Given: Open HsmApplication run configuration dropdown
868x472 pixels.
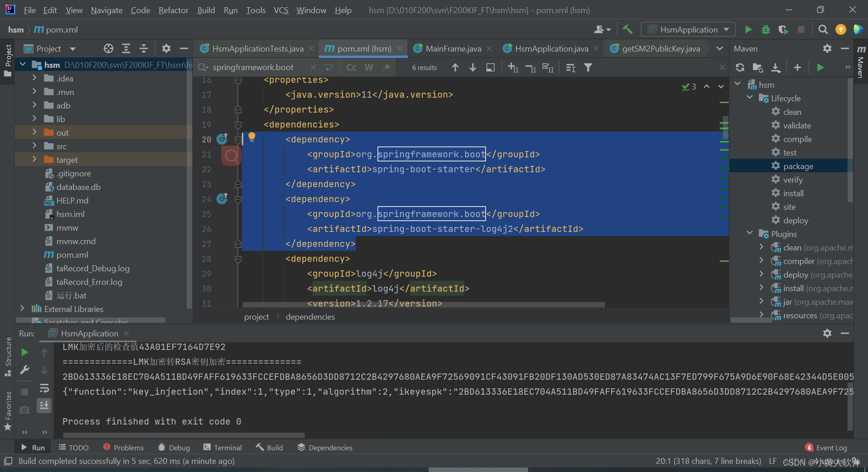Looking at the screenshot, I should [688, 29].
